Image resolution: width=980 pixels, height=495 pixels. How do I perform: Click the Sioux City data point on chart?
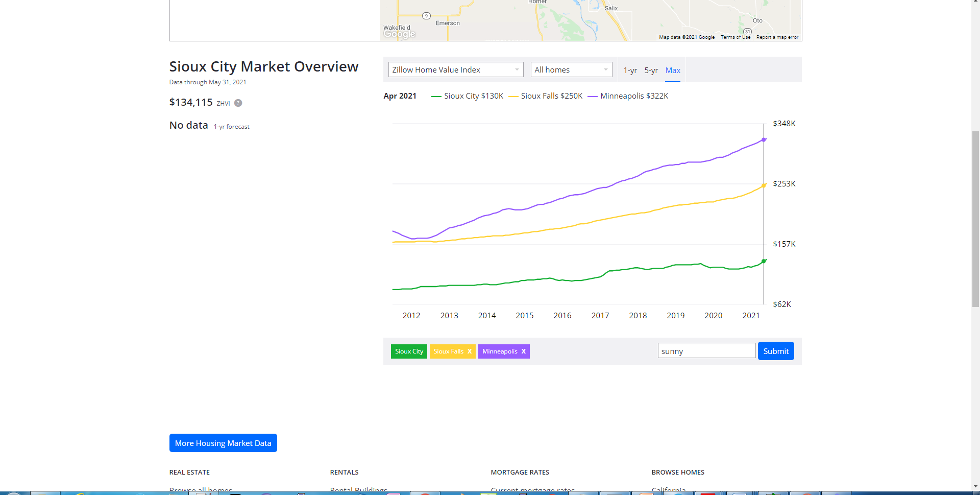pos(764,261)
